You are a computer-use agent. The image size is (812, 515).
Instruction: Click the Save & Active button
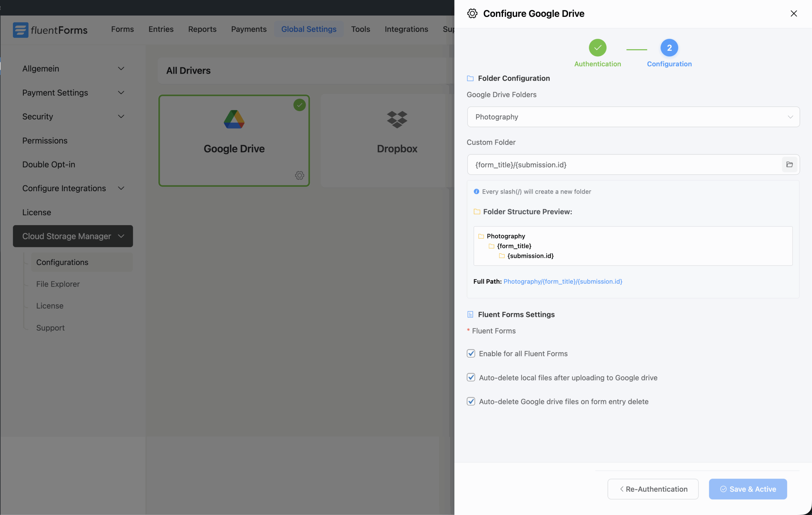click(x=748, y=489)
